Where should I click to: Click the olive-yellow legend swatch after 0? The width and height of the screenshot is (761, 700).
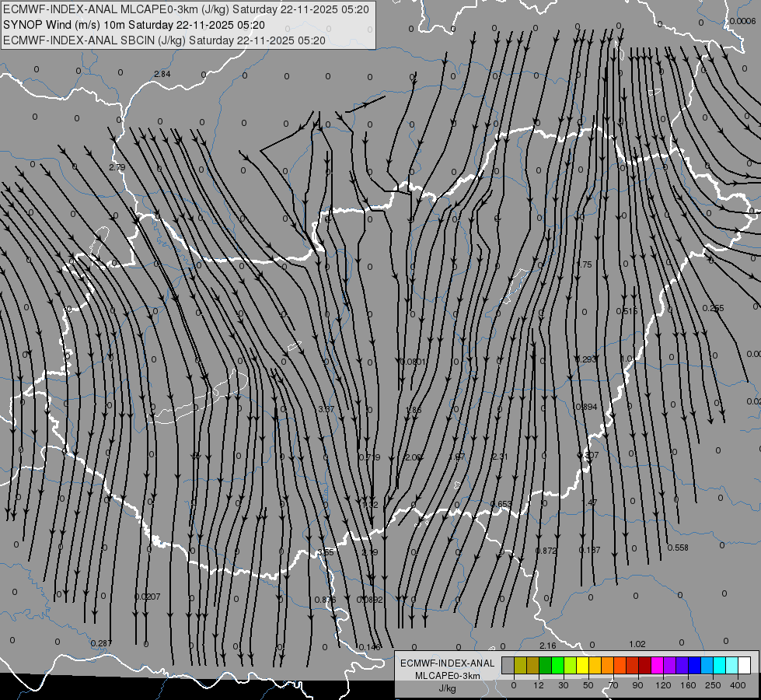pos(520,665)
